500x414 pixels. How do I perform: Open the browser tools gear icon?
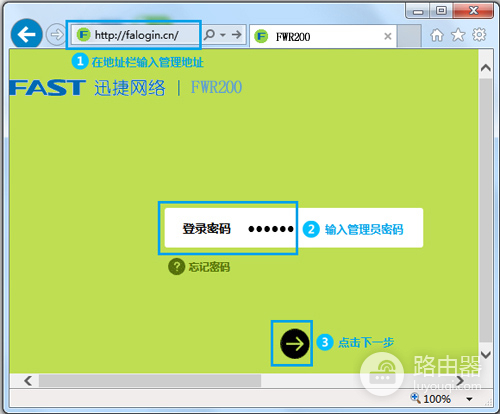point(479,35)
